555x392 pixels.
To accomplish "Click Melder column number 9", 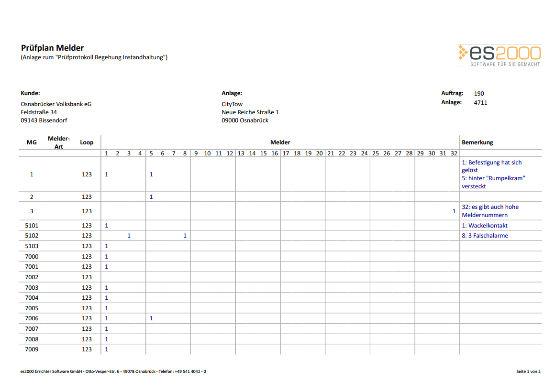I will tap(196, 153).
